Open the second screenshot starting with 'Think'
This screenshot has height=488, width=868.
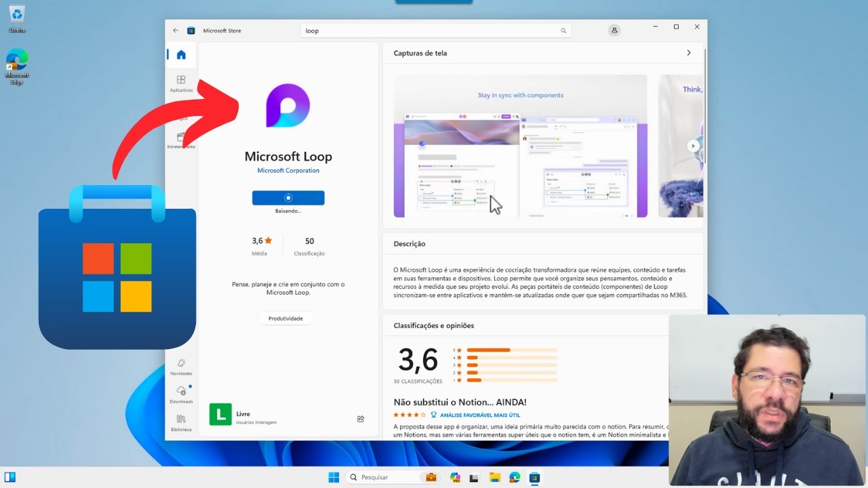(x=681, y=146)
